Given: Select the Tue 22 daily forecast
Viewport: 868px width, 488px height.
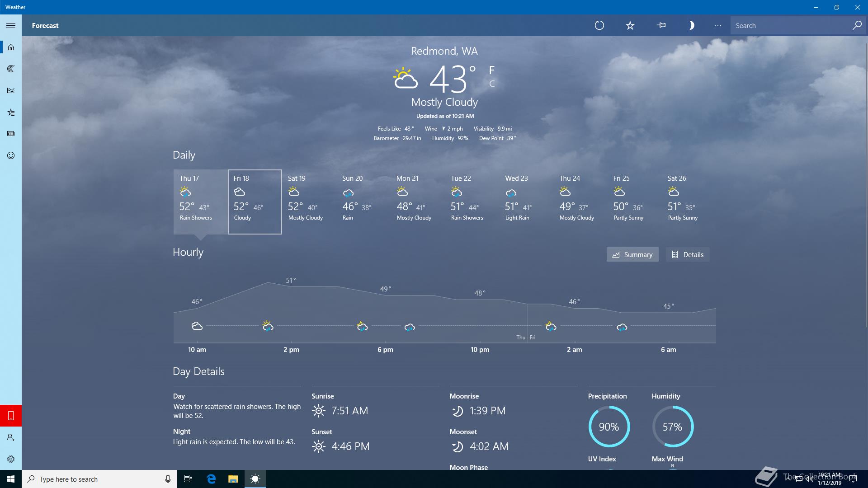Looking at the screenshot, I should click(472, 202).
